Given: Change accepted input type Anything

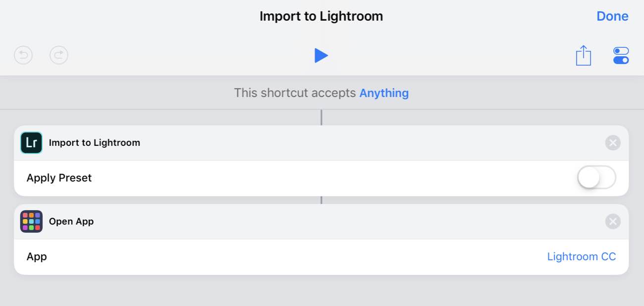Looking at the screenshot, I should point(384,93).
